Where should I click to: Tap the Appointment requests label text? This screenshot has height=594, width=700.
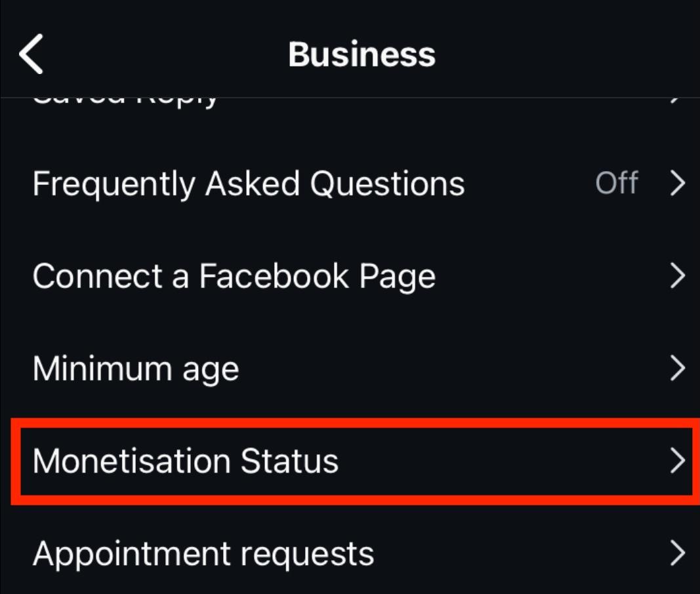point(203,554)
